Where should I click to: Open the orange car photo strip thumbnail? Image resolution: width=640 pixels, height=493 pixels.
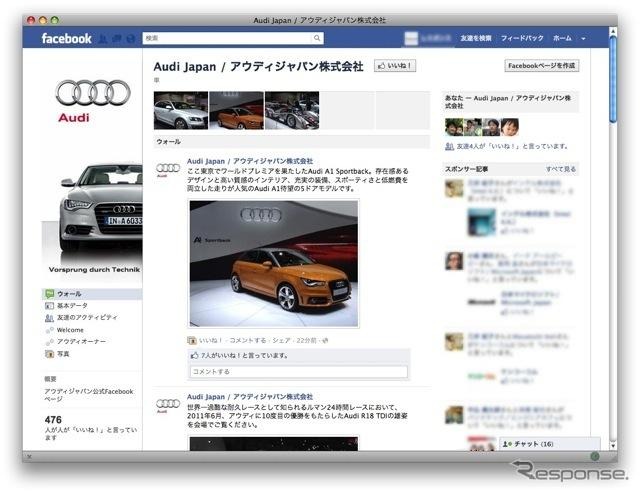(236, 110)
